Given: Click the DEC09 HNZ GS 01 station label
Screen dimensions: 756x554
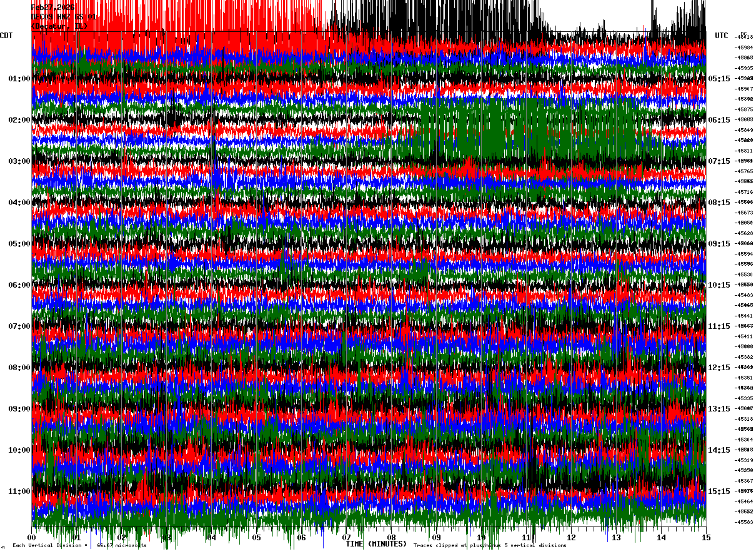Looking at the screenshot, I should 64,17.
